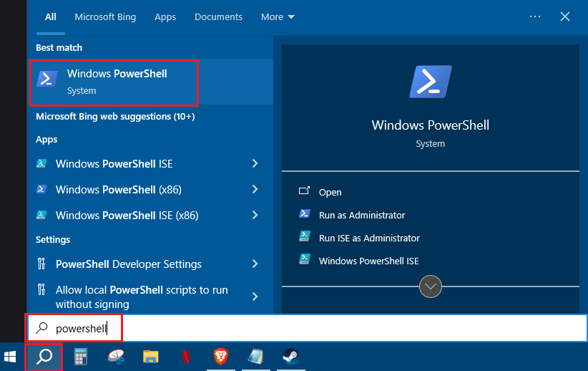Open the More filter dropdown
Image resolution: width=588 pixels, height=371 pixels.
[278, 17]
